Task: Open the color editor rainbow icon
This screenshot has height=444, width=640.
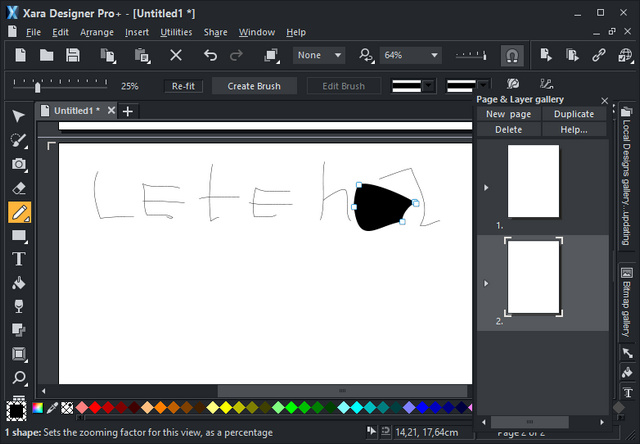Action: click(37, 408)
